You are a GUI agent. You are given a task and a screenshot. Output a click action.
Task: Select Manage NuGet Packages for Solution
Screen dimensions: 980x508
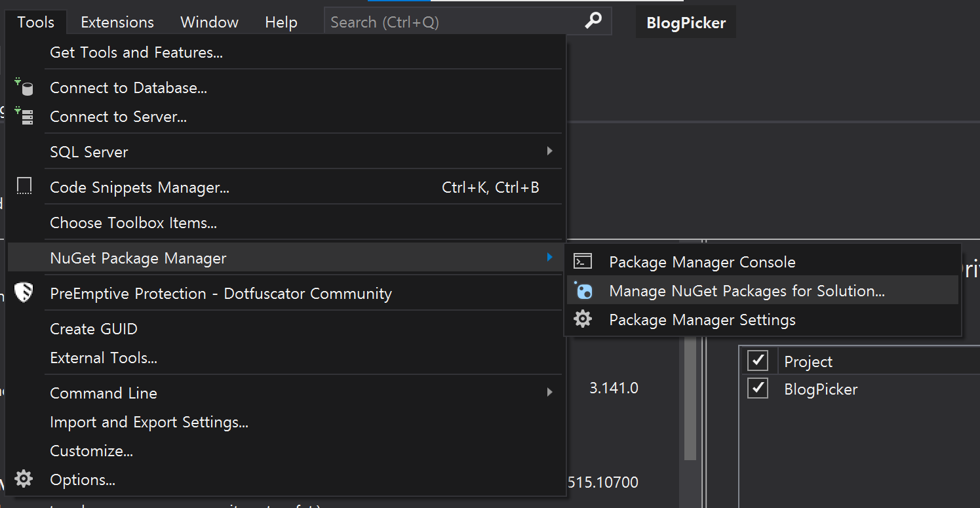(x=762, y=290)
